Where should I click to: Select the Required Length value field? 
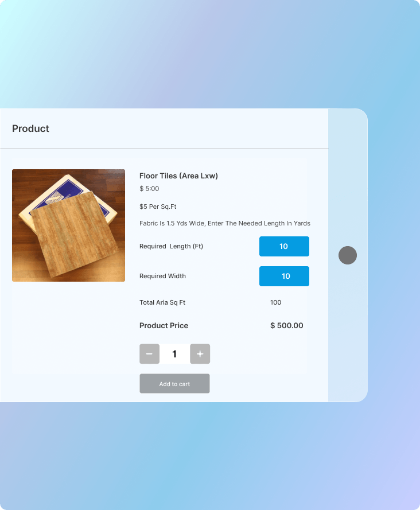point(284,246)
